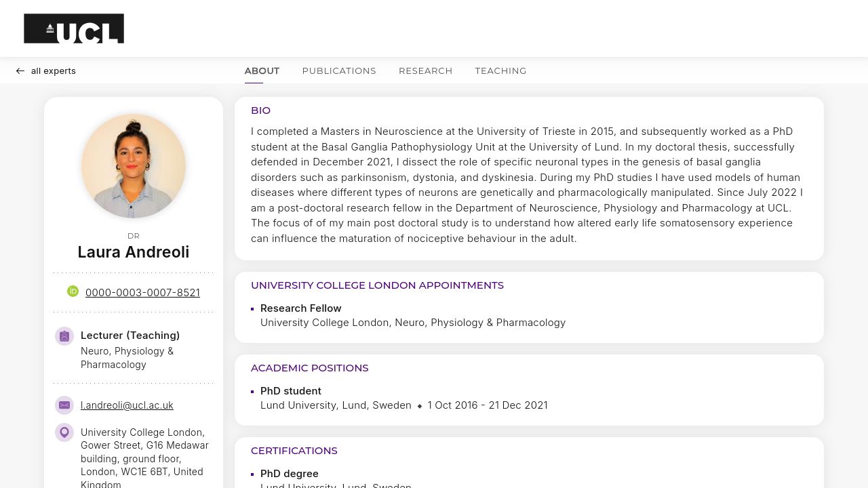
Task: Click the UCL logo
Action: pos(74,28)
